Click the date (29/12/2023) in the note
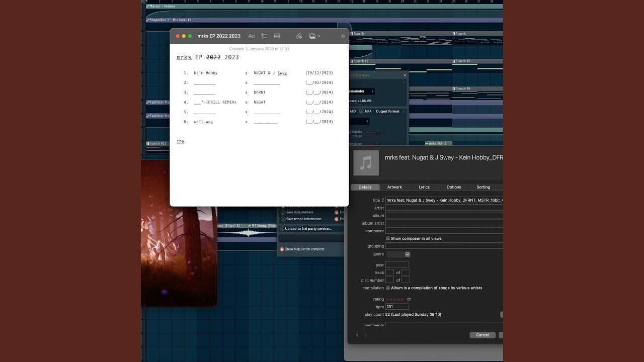 (319, 73)
